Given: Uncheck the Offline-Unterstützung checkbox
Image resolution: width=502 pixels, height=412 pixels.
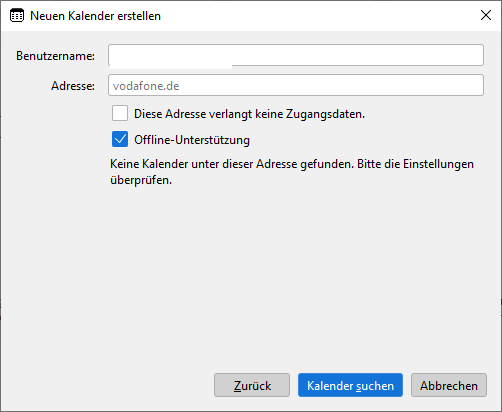Looking at the screenshot, I should (x=120, y=139).
